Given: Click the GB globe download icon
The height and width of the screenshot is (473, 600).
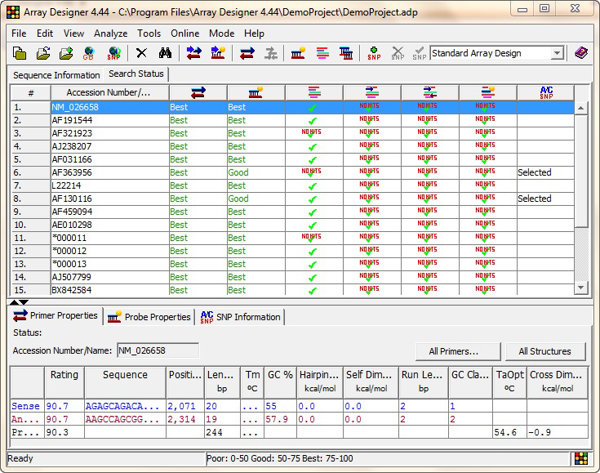Looking at the screenshot, I should pos(88,53).
